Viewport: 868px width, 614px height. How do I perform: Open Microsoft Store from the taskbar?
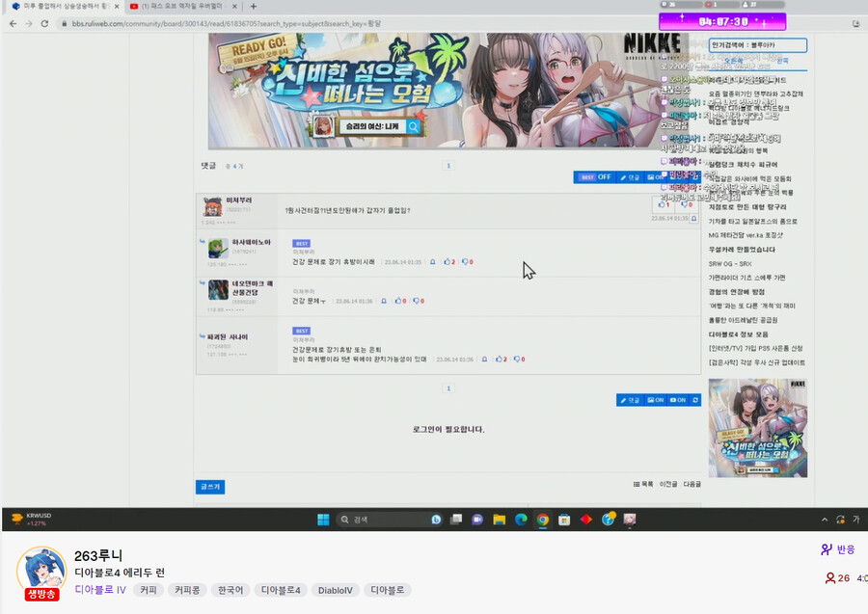pos(564,520)
